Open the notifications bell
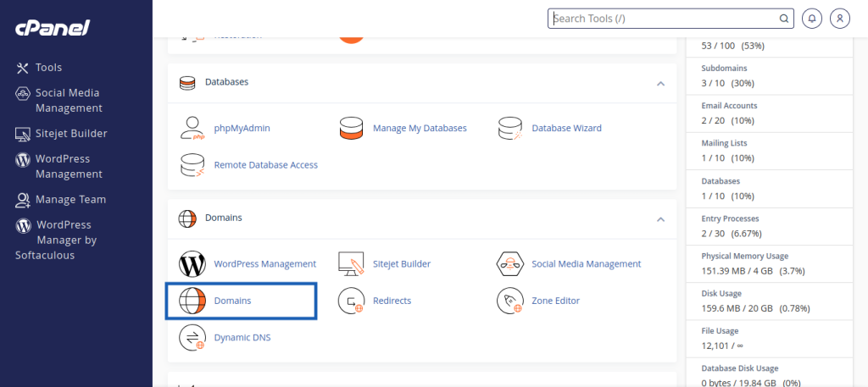 812,19
